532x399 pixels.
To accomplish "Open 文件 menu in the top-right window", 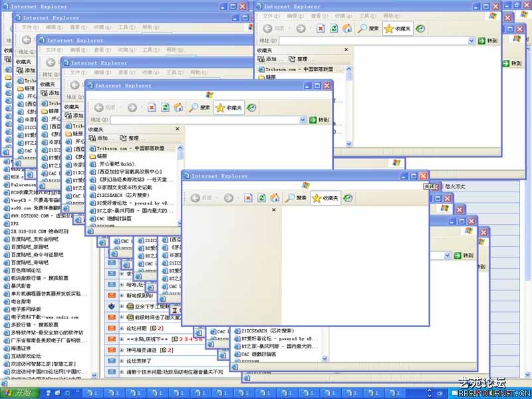I will point(271,16).
